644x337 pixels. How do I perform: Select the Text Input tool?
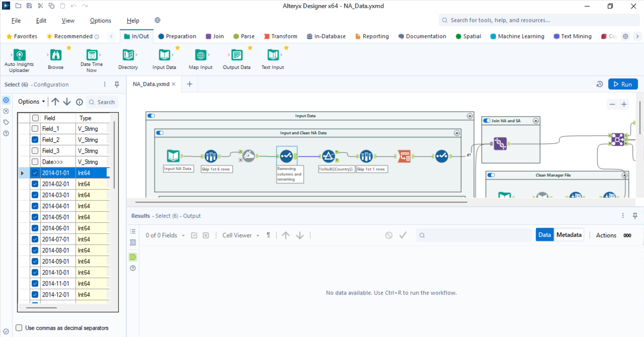tap(272, 56)
